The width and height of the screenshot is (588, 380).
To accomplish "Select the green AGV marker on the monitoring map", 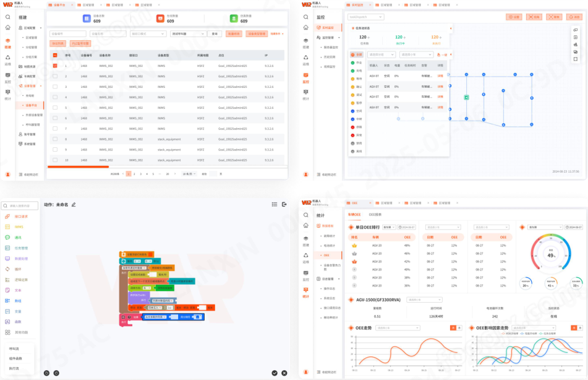I will tap(466, 97).
